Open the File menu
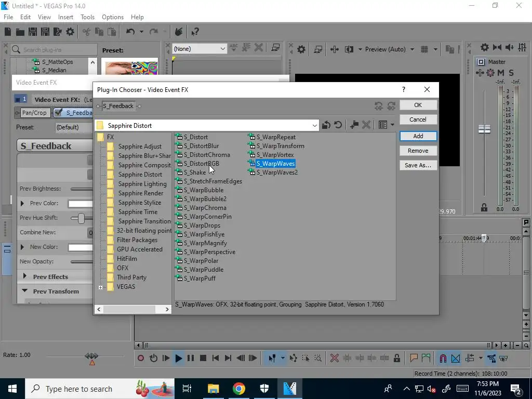The image size is (532, 399). click(8, 17)
